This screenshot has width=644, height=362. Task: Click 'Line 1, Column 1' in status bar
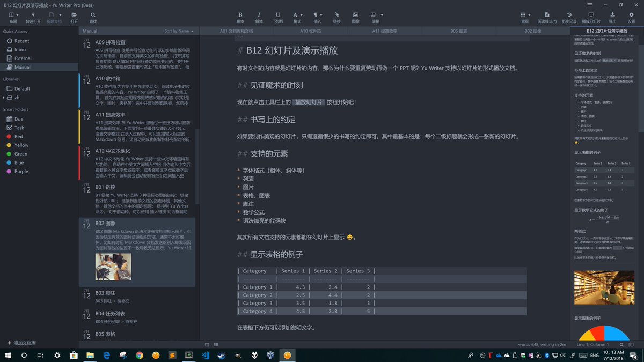pos(592,344)
